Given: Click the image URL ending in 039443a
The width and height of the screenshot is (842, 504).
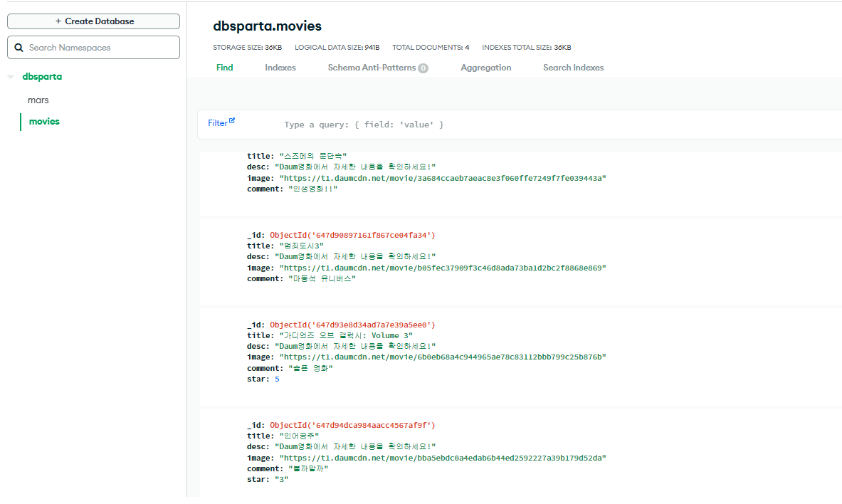Looking at the screenshot, I should (443, 179).
